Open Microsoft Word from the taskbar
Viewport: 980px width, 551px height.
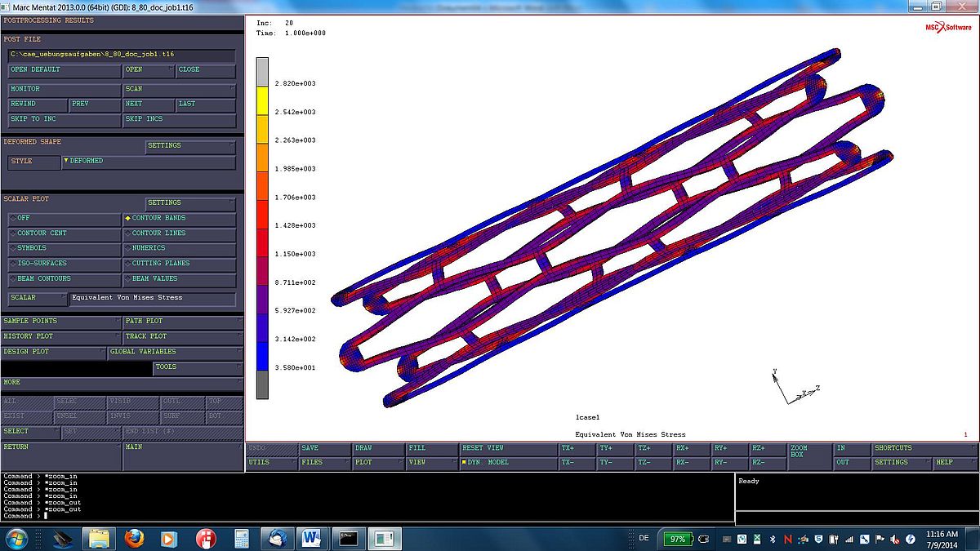(x=310, y=539)
